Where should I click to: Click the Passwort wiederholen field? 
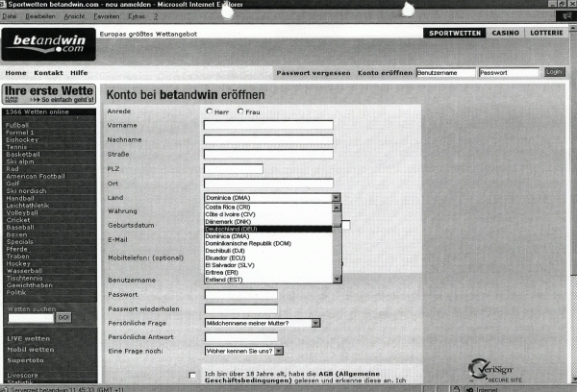click(241, 309)
